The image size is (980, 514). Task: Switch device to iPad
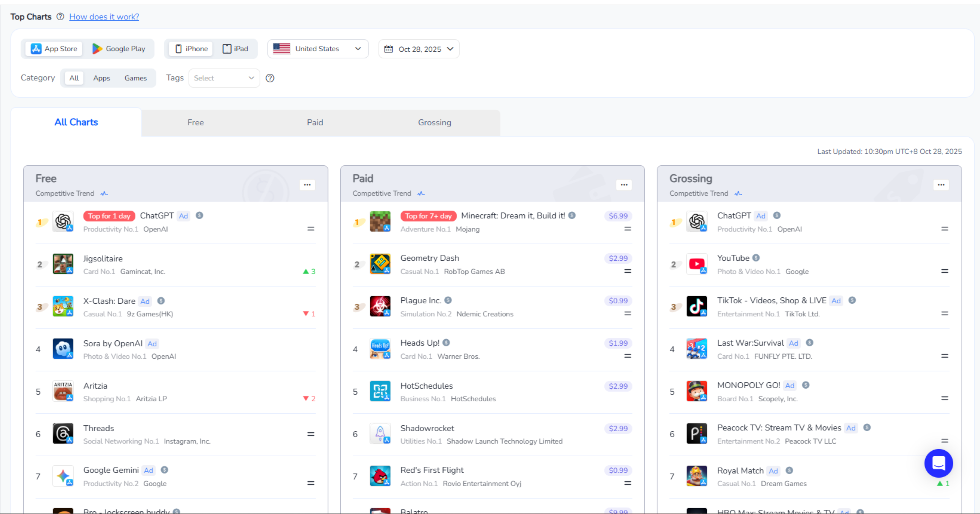[235, 49]
